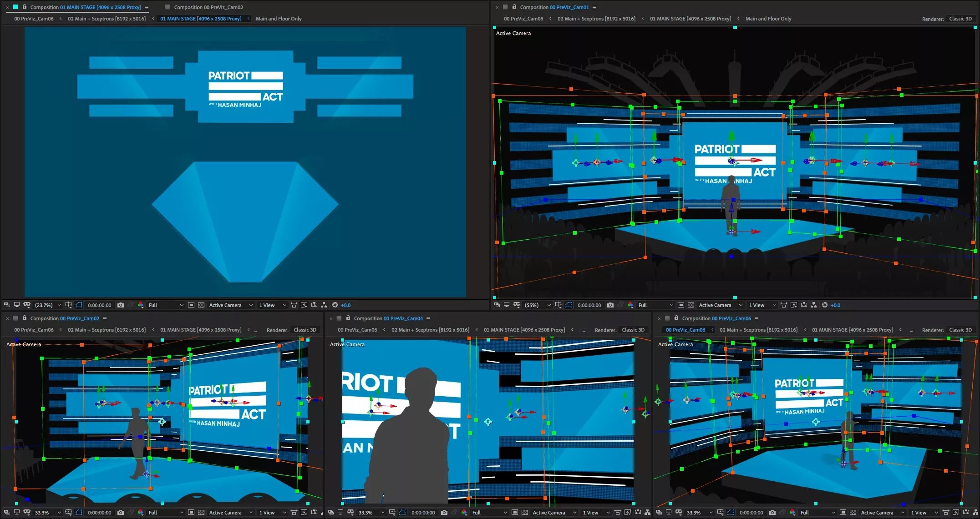Screen dimensions: 980x519
Task: Open the Active Camera dropdown in Cam04 viewer
Action: tap(554, 513)
